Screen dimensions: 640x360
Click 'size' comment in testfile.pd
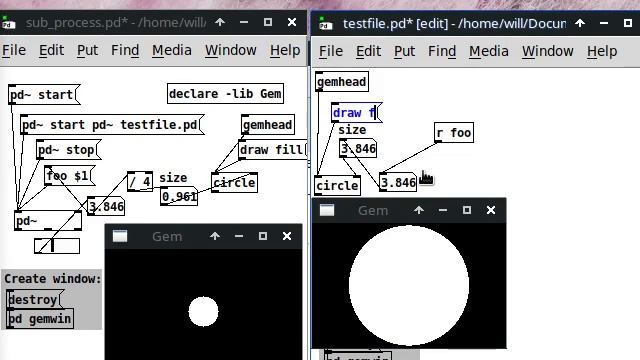[x=352, y=130]
